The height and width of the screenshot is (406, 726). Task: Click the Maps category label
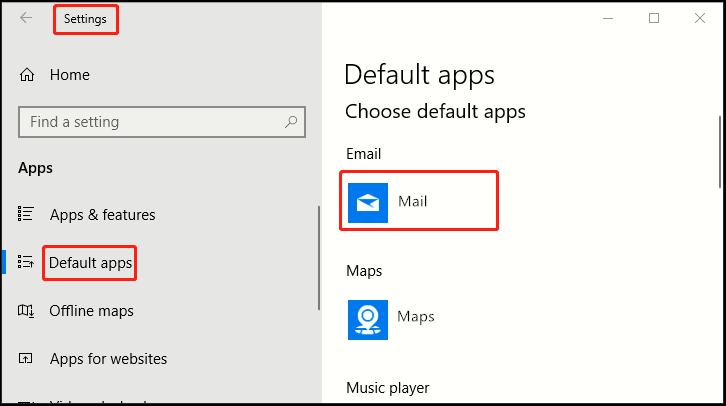click(x=364, y=271)
